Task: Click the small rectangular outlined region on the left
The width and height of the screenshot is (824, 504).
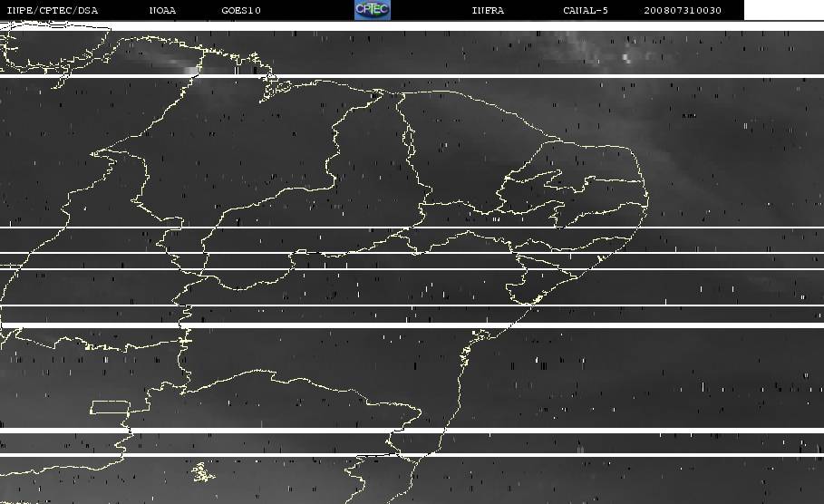Action: pyautogui.click(x=109, y=407)
